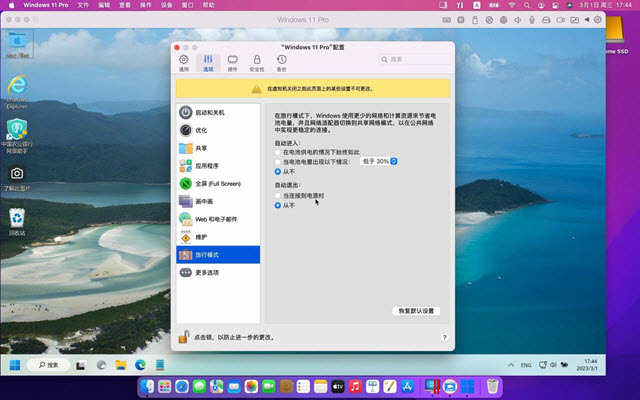Open the 低于 30% battery dropdown
This screenshot has height=400, width=640.
click(379, 162)
